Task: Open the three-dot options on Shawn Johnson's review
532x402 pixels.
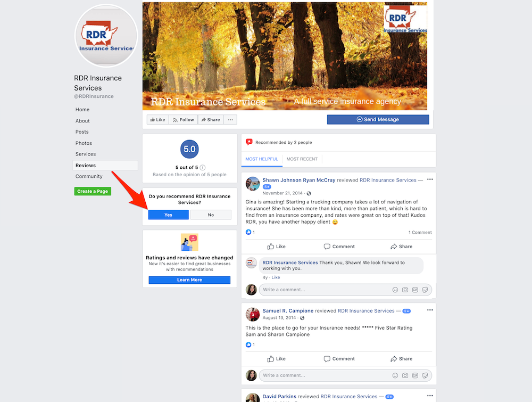Action: 430,179
